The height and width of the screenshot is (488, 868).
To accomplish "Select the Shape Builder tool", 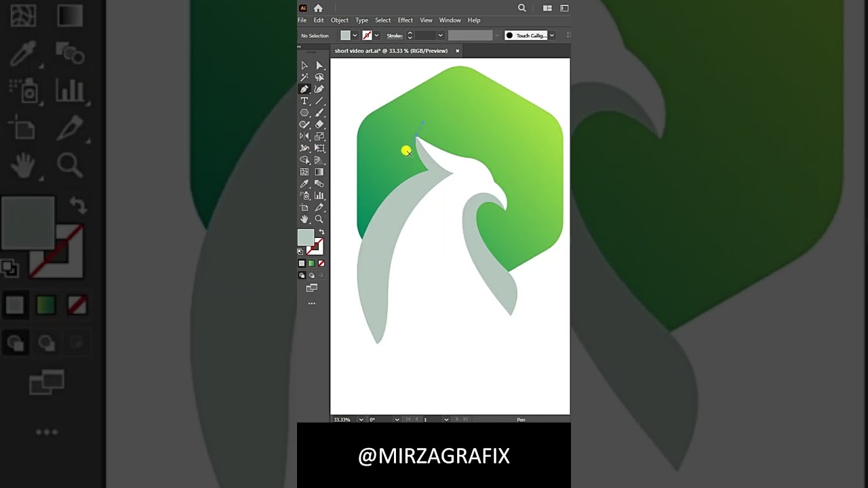I will [x=304, y=160].
